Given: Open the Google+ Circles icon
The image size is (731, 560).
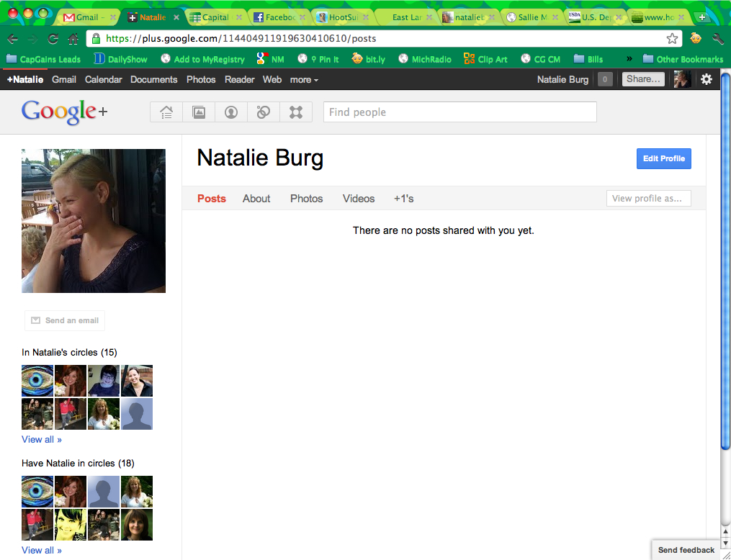Looking at the screenshot, I should (x=264, y=112).
